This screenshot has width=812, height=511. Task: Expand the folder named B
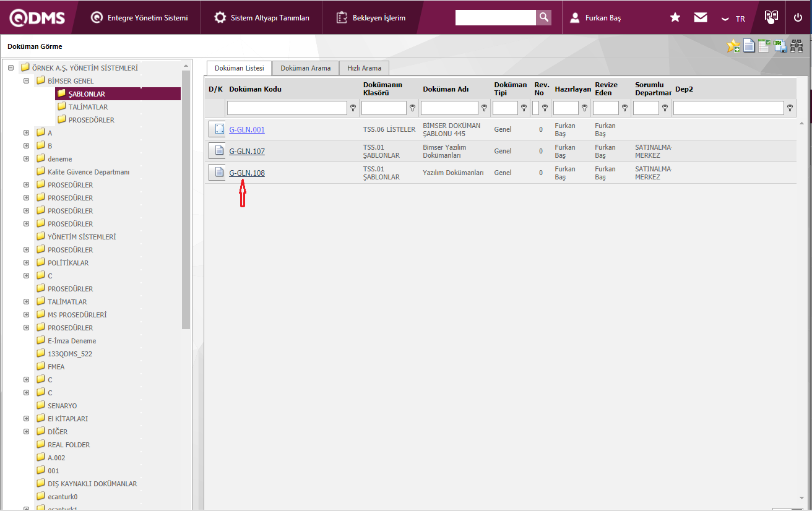pos(27,146)
